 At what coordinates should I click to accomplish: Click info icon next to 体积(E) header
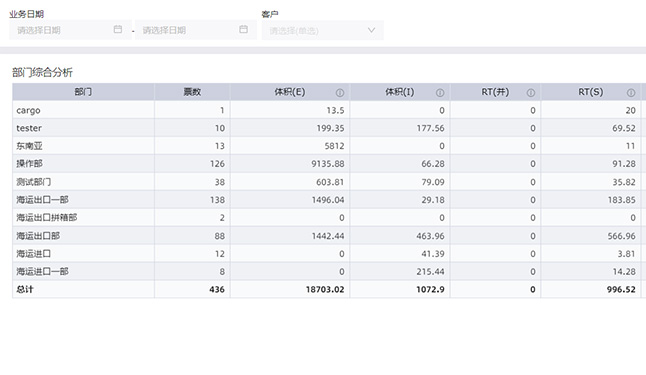(x=340, y=93)
